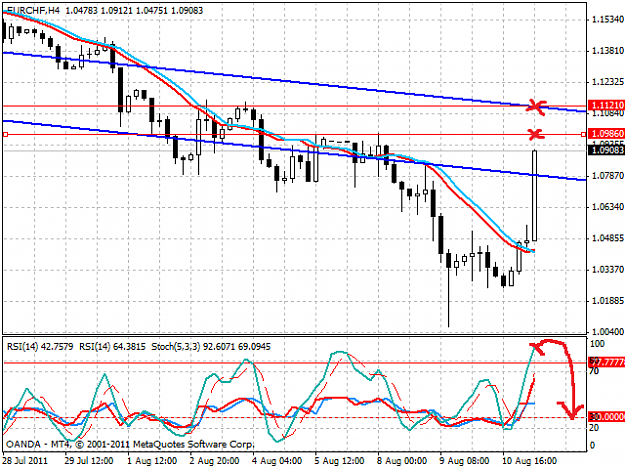Select the long-wick candle at the 1.00400 low
This screenshot has width=625, height=469.
click(x=449, y=288)
